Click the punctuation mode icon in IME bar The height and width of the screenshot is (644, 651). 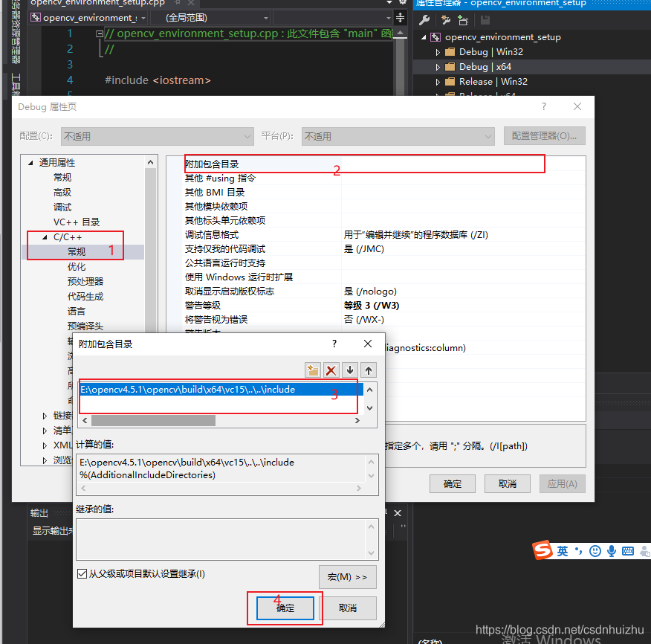579,551
